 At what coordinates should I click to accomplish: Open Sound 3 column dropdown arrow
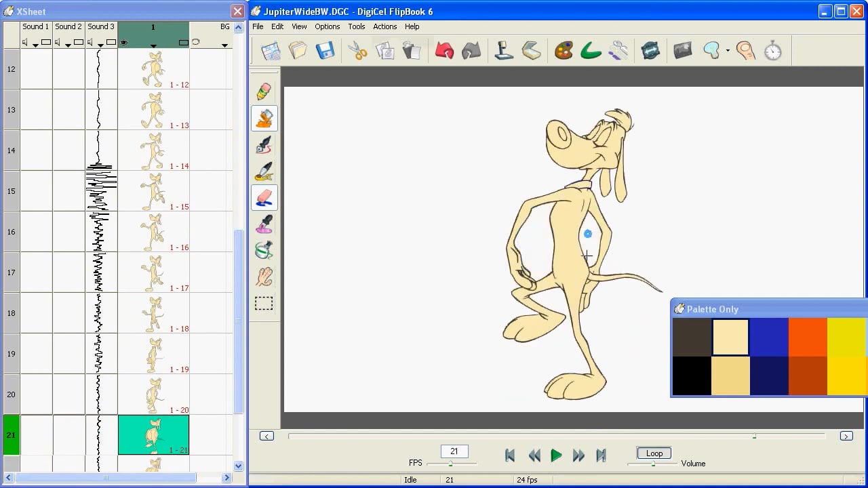pyautogui.click(x=100, y=45)
